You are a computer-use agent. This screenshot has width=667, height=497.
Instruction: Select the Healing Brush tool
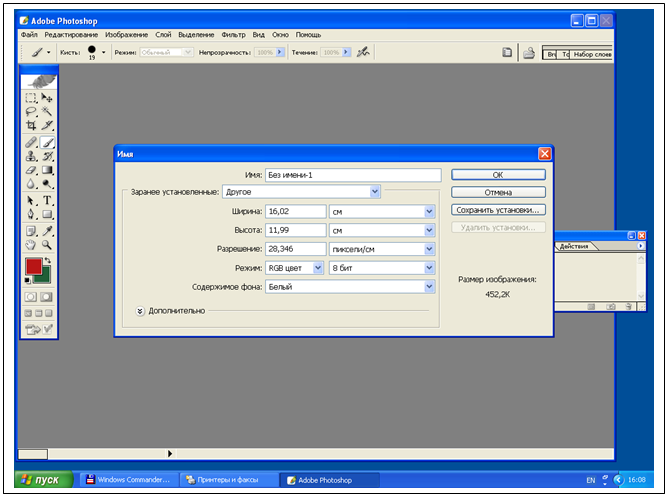pos(31,143)
